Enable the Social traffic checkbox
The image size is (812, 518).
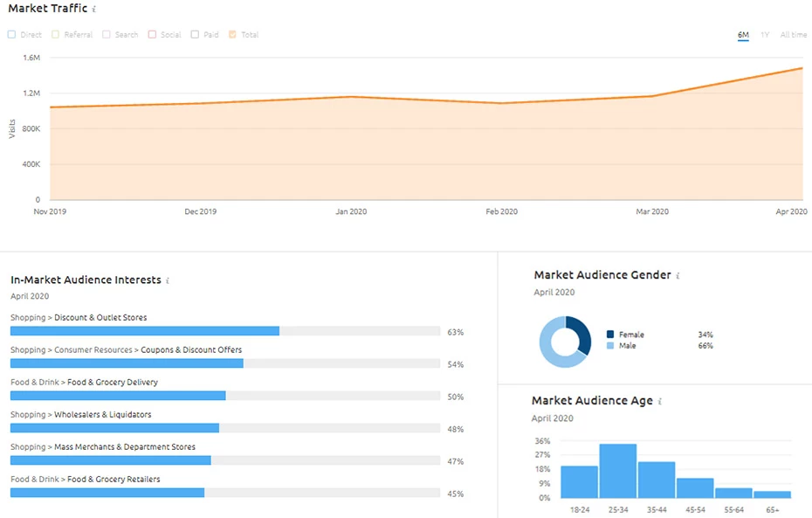click(152, 35)
